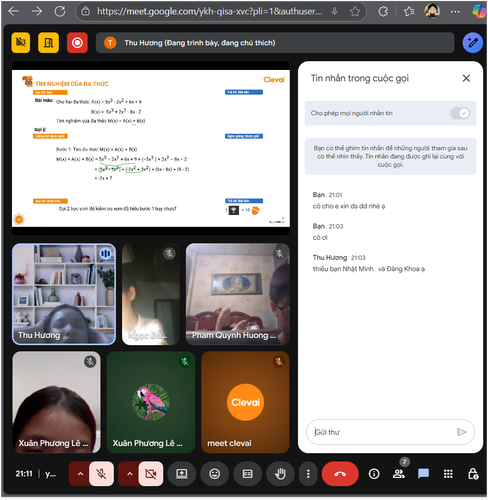Open the emoji reactions button
488x500 pixels.
click(214, 474)
